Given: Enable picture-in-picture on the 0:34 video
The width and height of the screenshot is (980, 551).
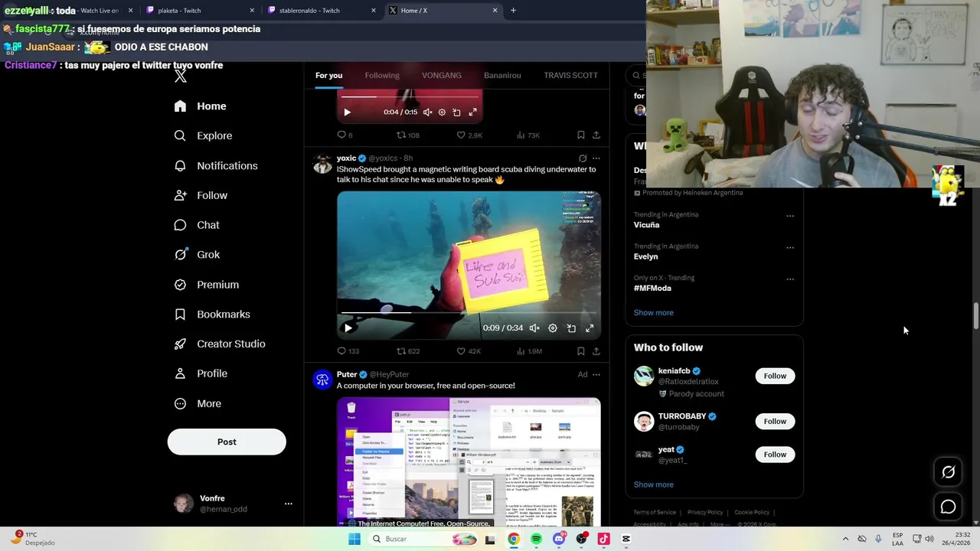Looking at the screenshot, I should pos(571,328).
